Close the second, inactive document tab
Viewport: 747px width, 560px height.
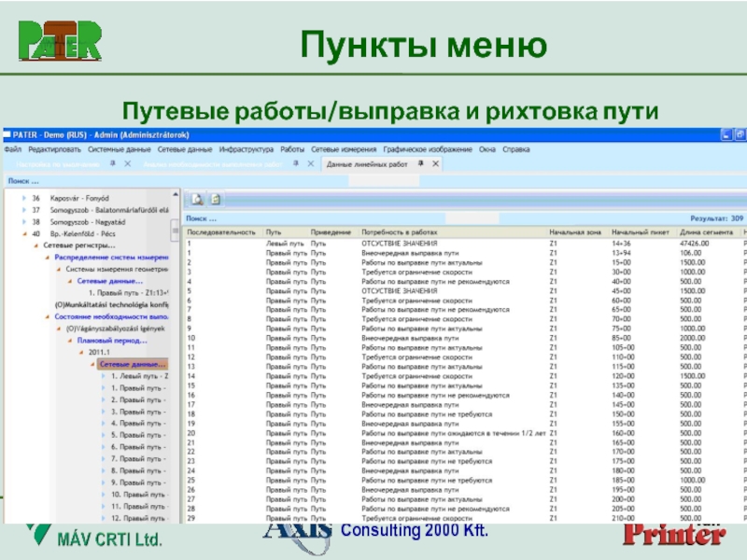point(310,164)
